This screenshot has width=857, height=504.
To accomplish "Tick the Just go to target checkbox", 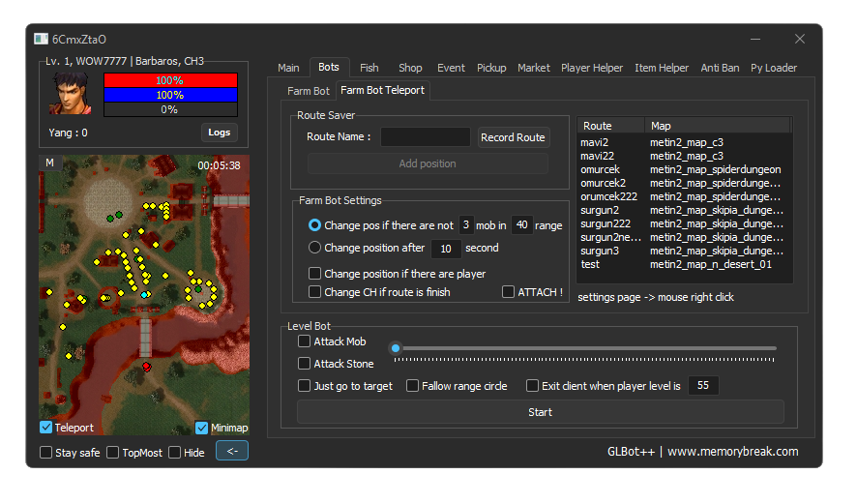I will click(304, 386).
